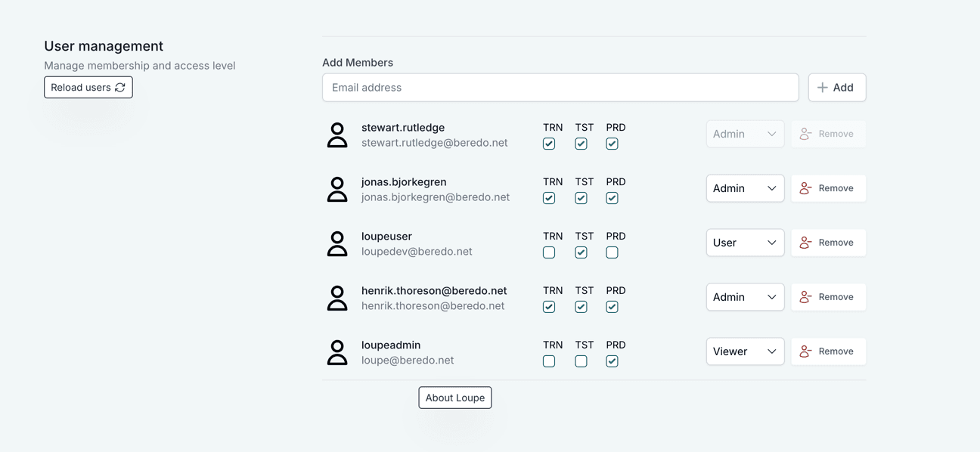Remove loupeadmin from the member list

coord(828,351)
